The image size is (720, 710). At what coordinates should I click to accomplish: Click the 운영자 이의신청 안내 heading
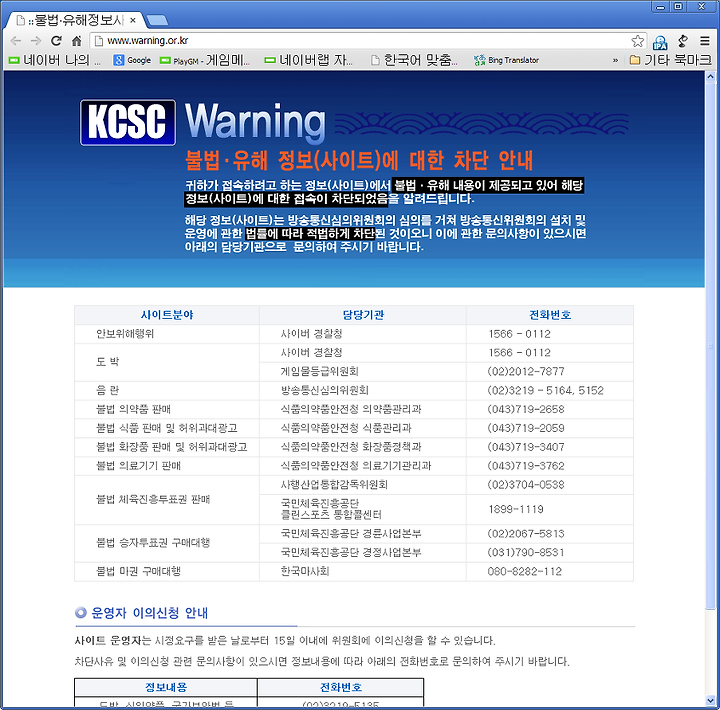pos(150,613)
